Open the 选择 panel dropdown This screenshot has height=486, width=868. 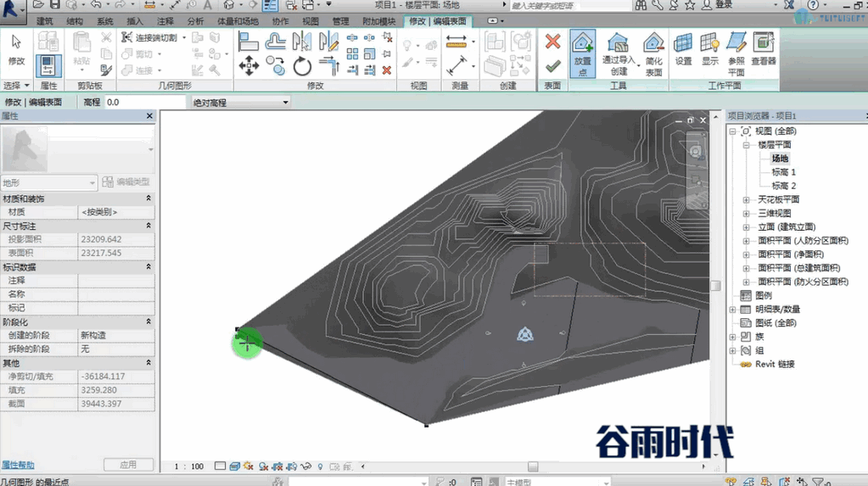point(16,86)
